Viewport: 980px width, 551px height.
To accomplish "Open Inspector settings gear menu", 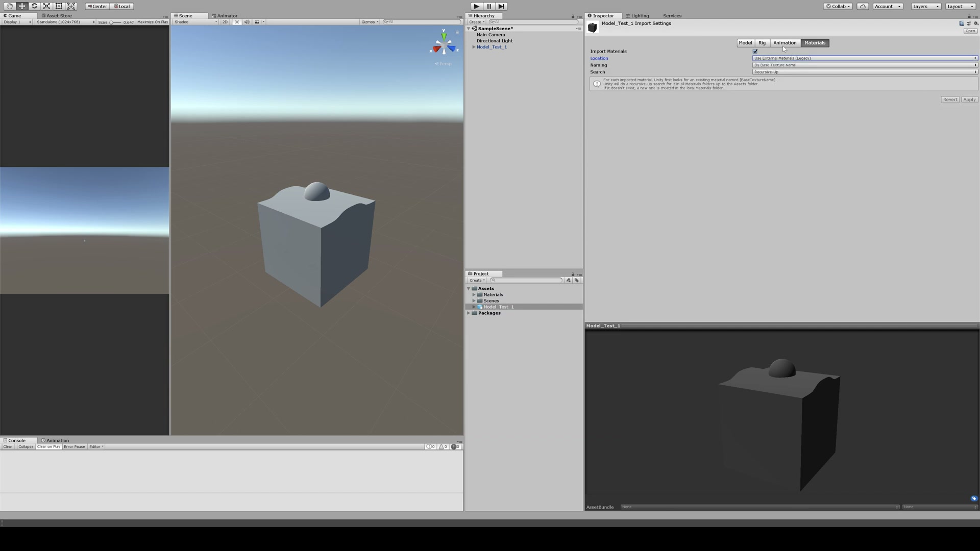I will [975, 23].
